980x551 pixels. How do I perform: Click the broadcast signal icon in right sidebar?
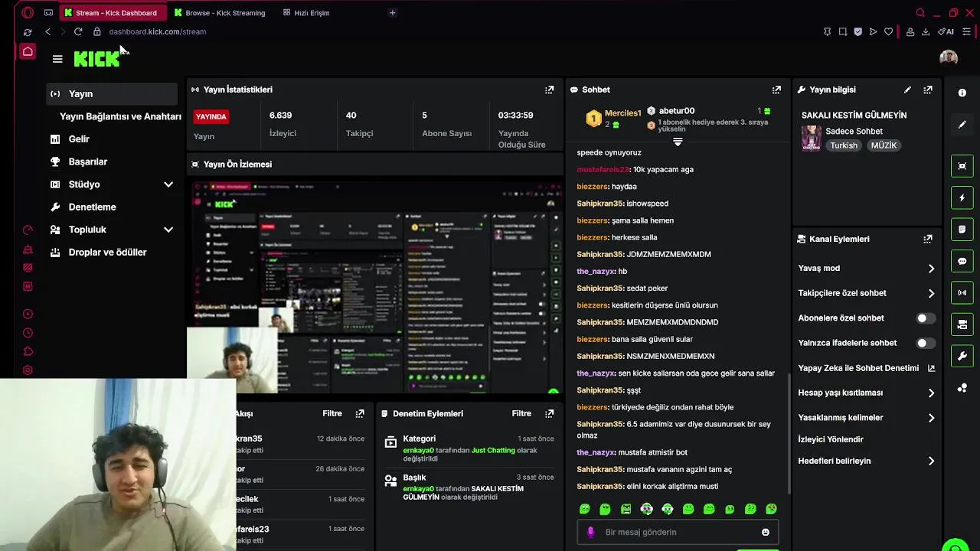pyautogui.click(x=962, y=292)
